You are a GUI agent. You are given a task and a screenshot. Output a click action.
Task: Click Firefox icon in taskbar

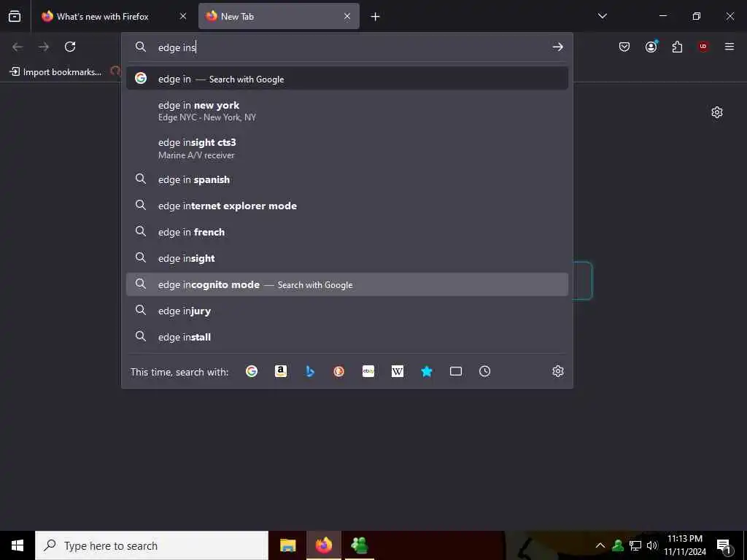pos(323,545)
